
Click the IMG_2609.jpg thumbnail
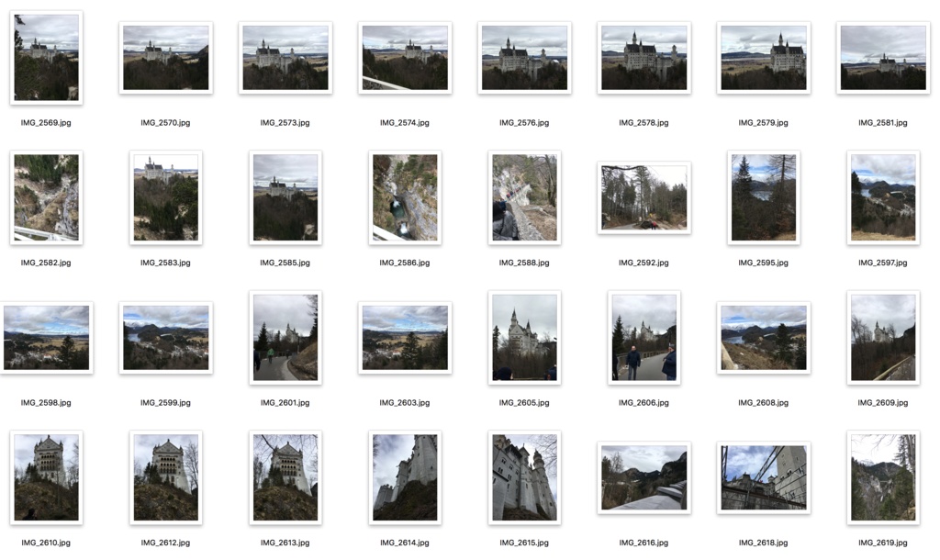pos(883,338)
